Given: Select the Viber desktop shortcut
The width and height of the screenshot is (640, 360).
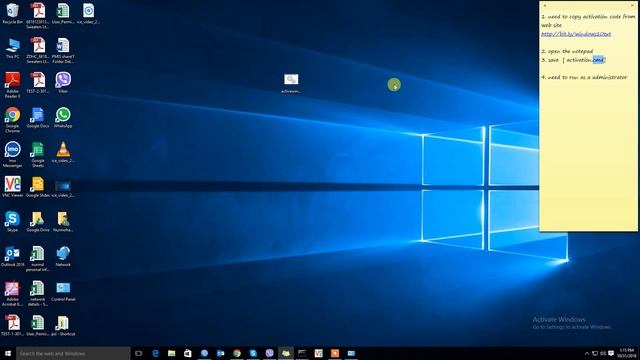Looking at the screenshot, I should (63, 83).
